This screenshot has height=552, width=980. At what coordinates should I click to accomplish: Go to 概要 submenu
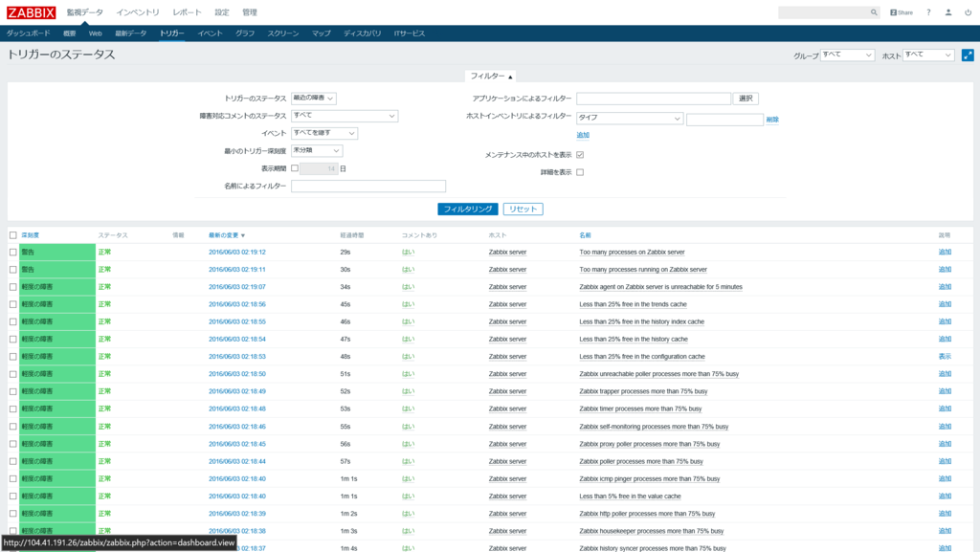point(69,33)
